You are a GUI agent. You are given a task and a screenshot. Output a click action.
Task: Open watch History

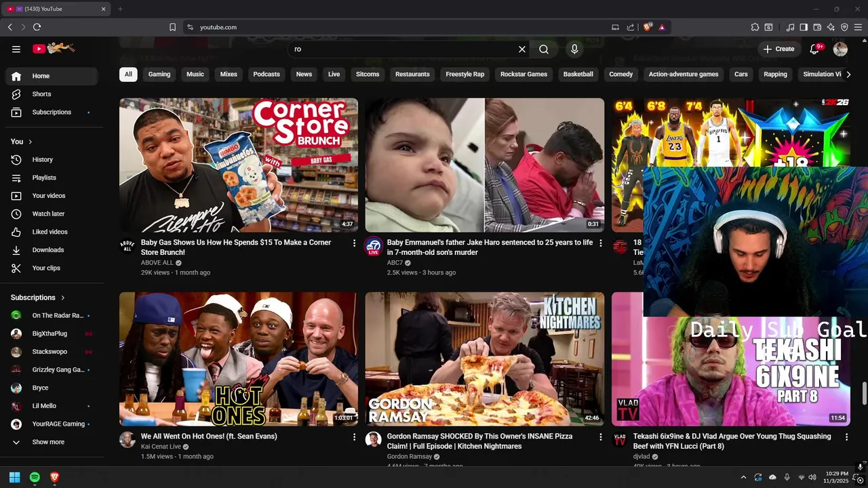(x=52, y=159)
